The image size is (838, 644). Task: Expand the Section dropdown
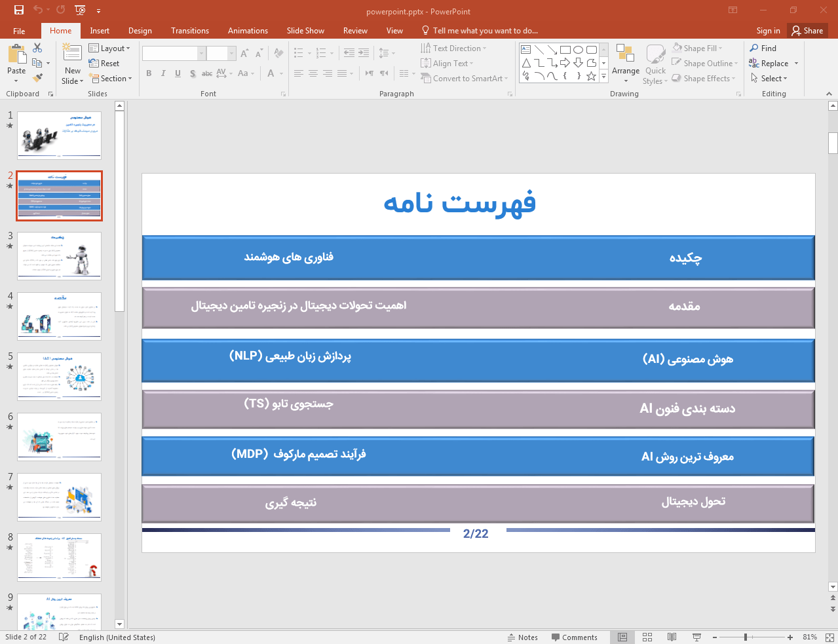tap(110, 79)
